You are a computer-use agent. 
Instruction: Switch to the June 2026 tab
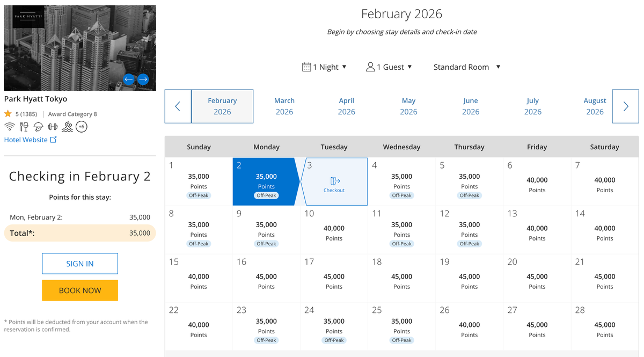click(x=471, y=106)
